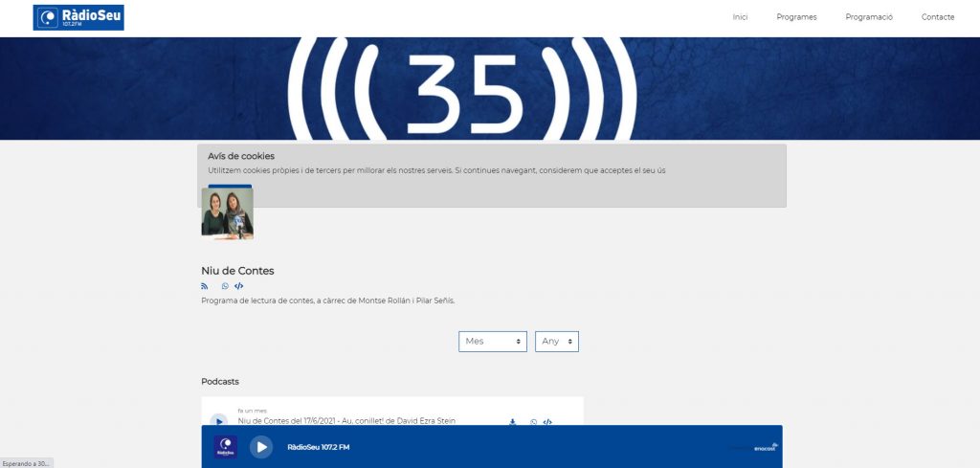Play the Au, conillet! podcast episode
Viewport: 980px width, 468px height.
tap(218, 421)
